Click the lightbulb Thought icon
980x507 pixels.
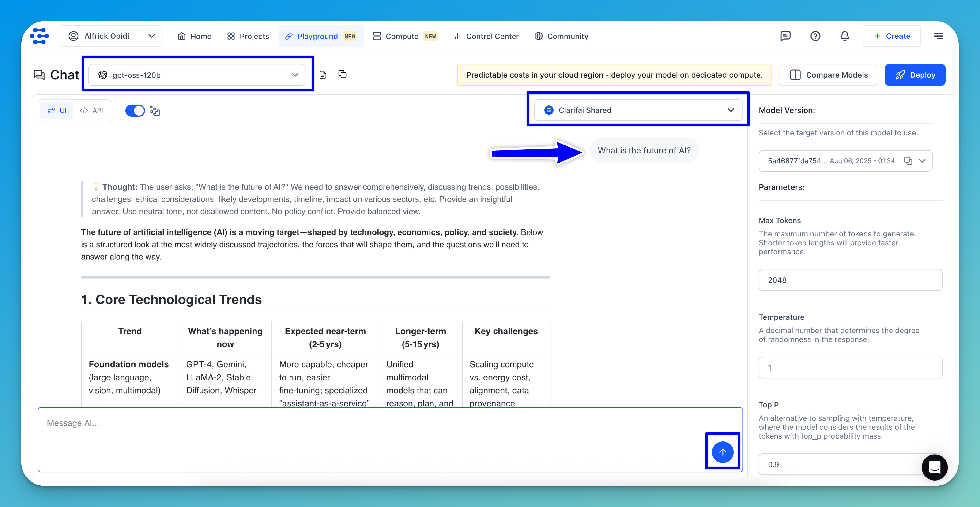[x=96, y=186]
